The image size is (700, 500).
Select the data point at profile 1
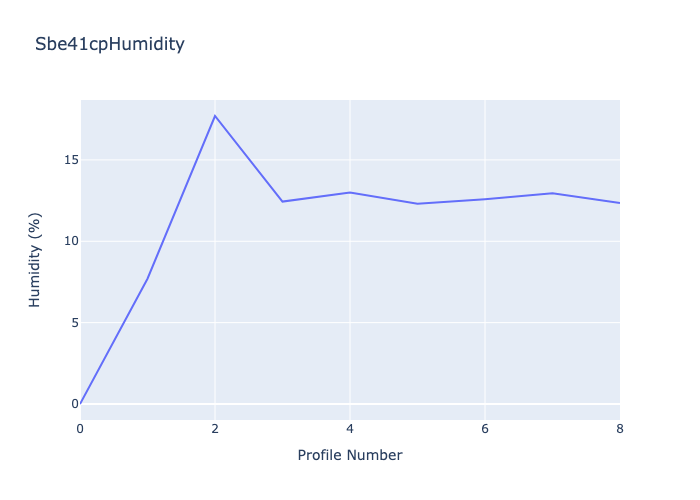(148, 279)
